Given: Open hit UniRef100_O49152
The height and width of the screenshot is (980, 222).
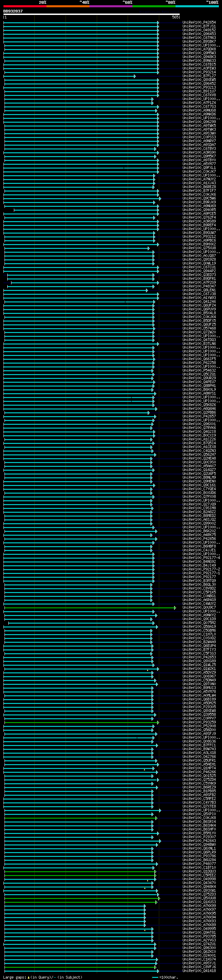Looking at the screenshot, I should pyautogui.click(x=199, y=30).
